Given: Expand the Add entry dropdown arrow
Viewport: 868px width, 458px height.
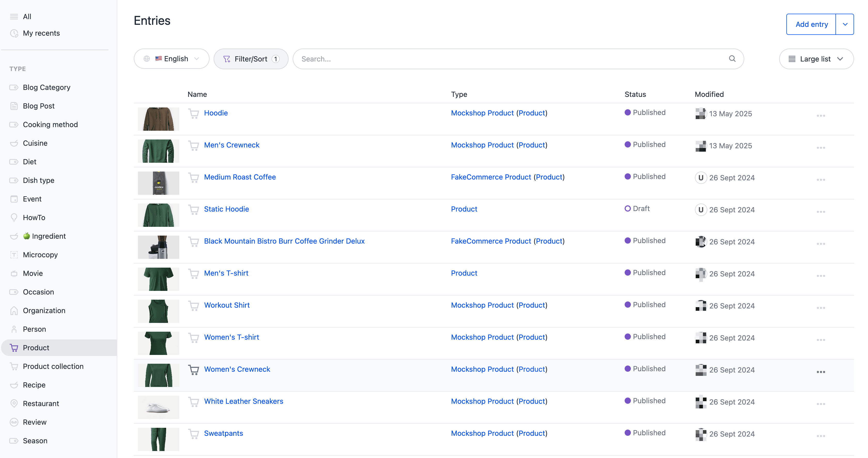Looking at the screenshot, I should click(x=844, y=24).
